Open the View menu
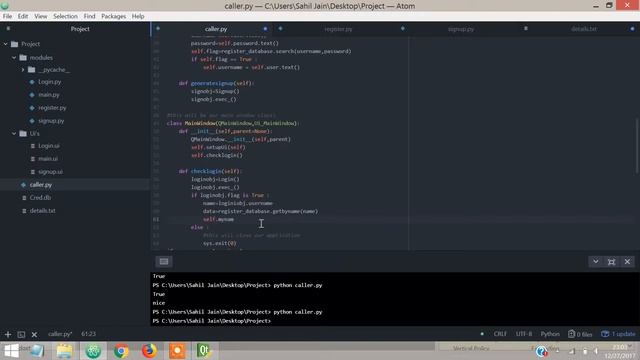640x360 pixels. [x=40, y=16]
